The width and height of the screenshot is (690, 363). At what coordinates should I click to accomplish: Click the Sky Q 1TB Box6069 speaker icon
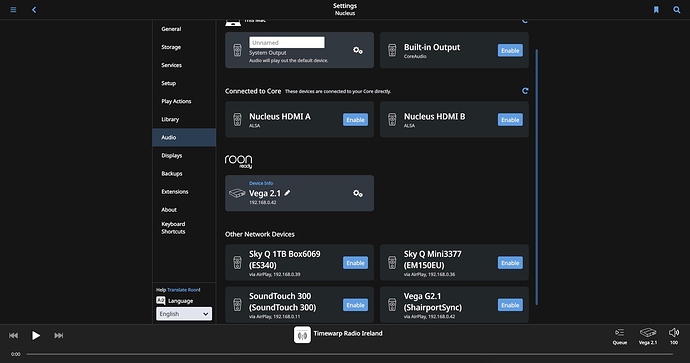point(237,263)
